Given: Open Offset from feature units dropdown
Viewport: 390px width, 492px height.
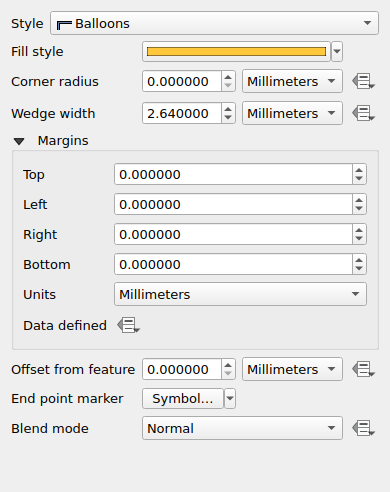Looking at the screenshot, I should 292,369.
